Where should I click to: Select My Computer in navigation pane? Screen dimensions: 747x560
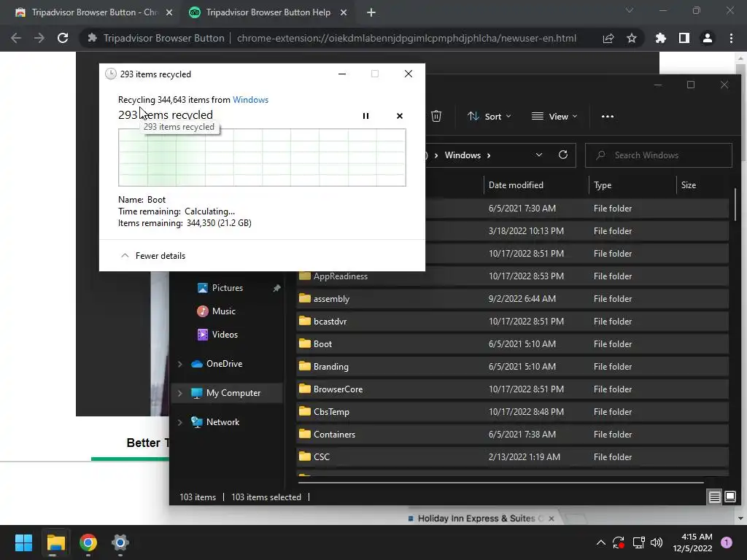tap(233, 393)
